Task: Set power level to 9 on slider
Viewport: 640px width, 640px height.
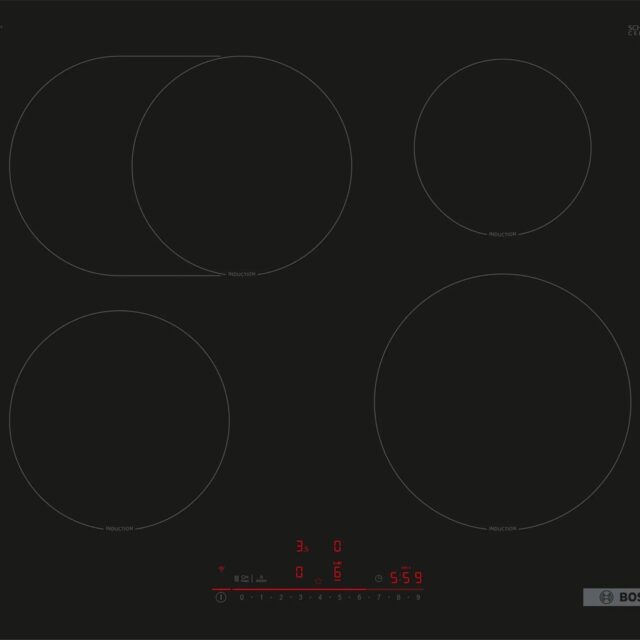Action: (417, 597)
